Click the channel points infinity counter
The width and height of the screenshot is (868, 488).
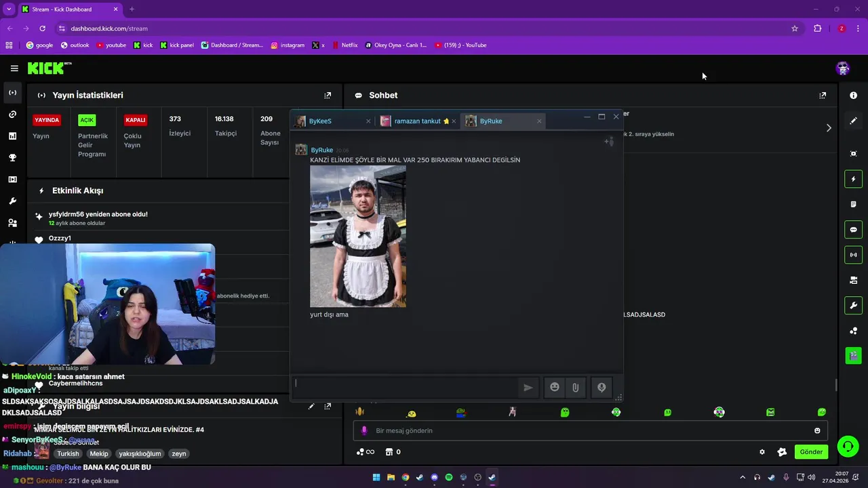point(366,452)
